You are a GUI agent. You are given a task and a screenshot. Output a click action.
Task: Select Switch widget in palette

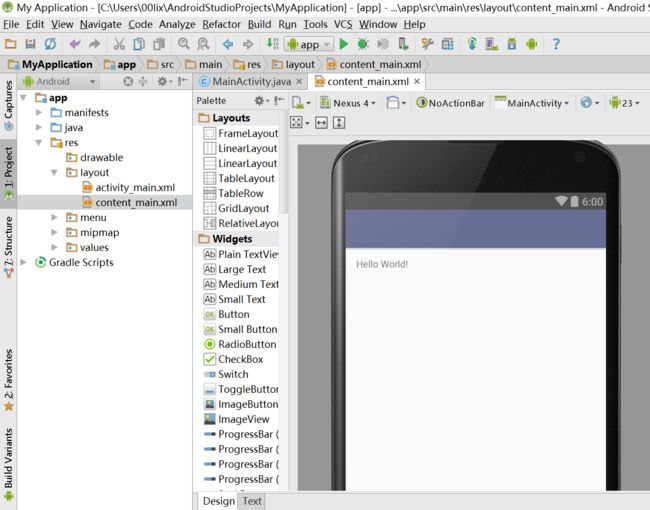[x=226, y=374]
